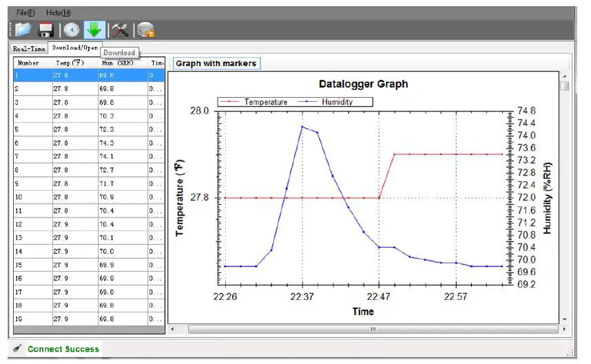Select row number 12 in the table

point(89,224)
